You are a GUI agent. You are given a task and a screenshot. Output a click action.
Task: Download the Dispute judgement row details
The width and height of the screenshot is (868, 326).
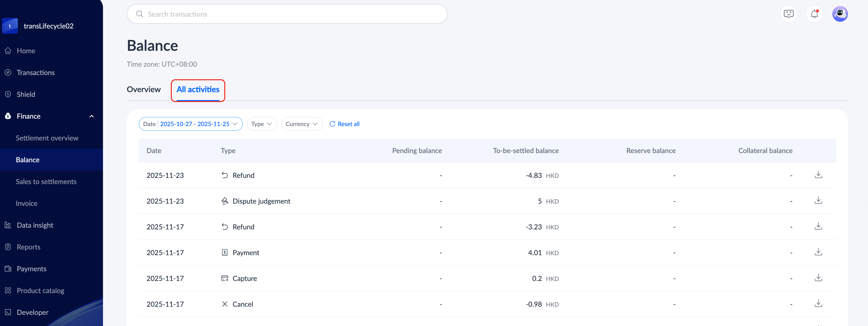[x=818, y=201]
